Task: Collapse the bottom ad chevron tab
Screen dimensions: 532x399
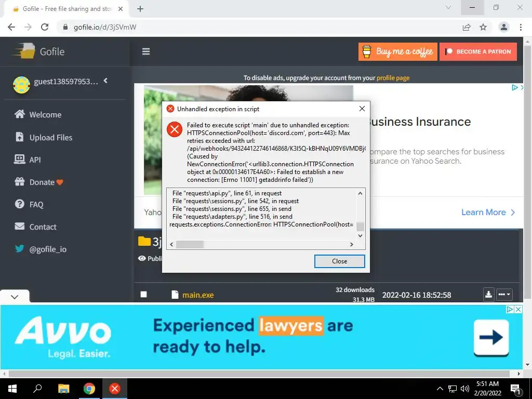Action: [x=14, y=297]
